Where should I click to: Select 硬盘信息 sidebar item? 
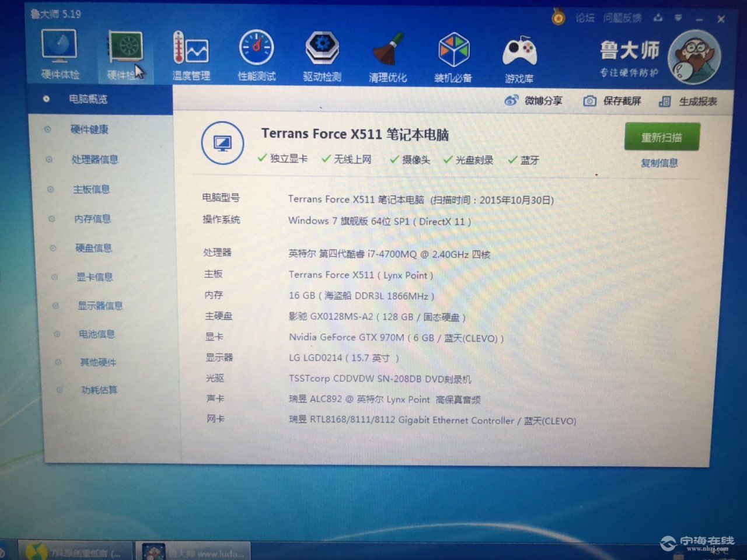[93, 248]
